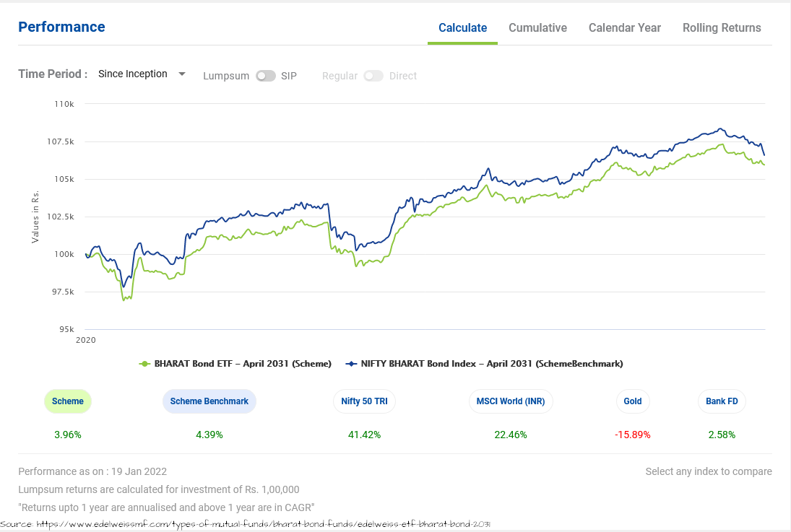Click the 102.5k y-axis label
791x532 pixels.
tap(61, 217)
